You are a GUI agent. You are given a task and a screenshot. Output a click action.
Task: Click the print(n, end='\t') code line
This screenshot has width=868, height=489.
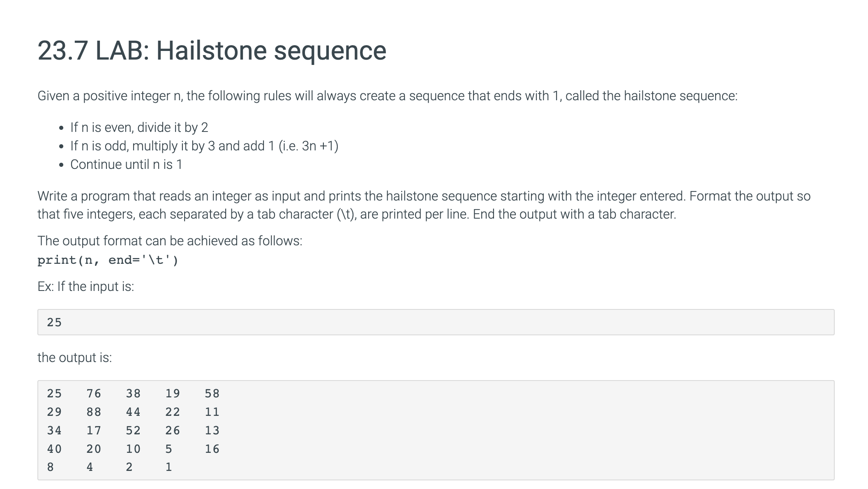pos(108,260)
